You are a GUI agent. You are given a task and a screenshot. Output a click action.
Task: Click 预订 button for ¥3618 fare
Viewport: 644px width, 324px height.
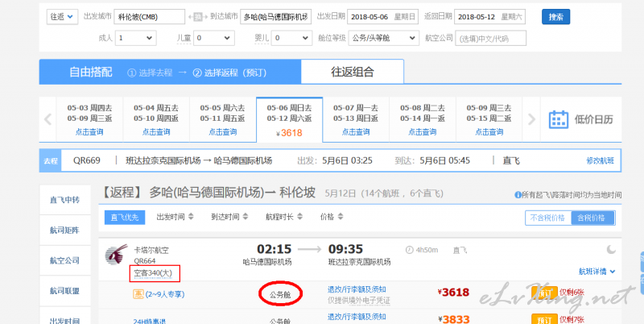pyautogui.click(x=544, y=293)
